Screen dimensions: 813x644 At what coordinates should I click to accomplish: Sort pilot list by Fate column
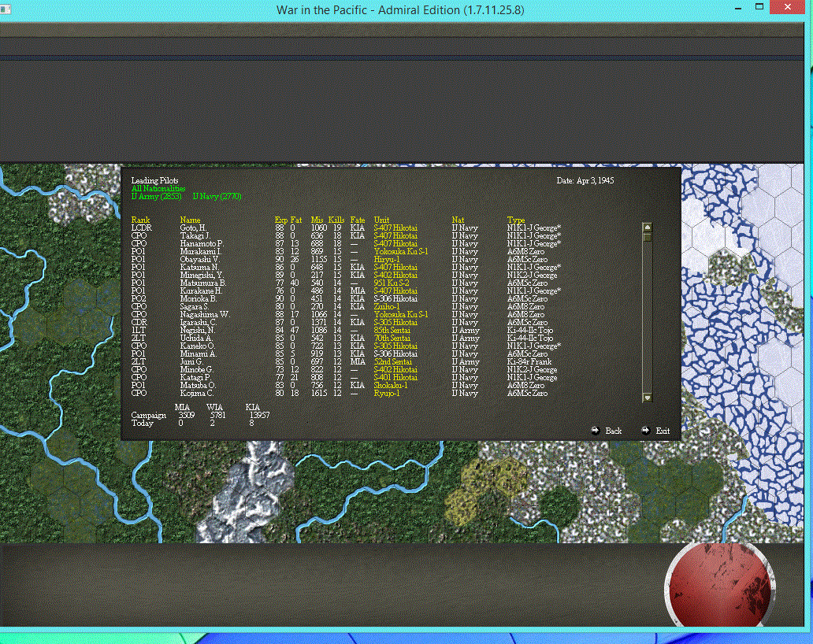(357, 220)
